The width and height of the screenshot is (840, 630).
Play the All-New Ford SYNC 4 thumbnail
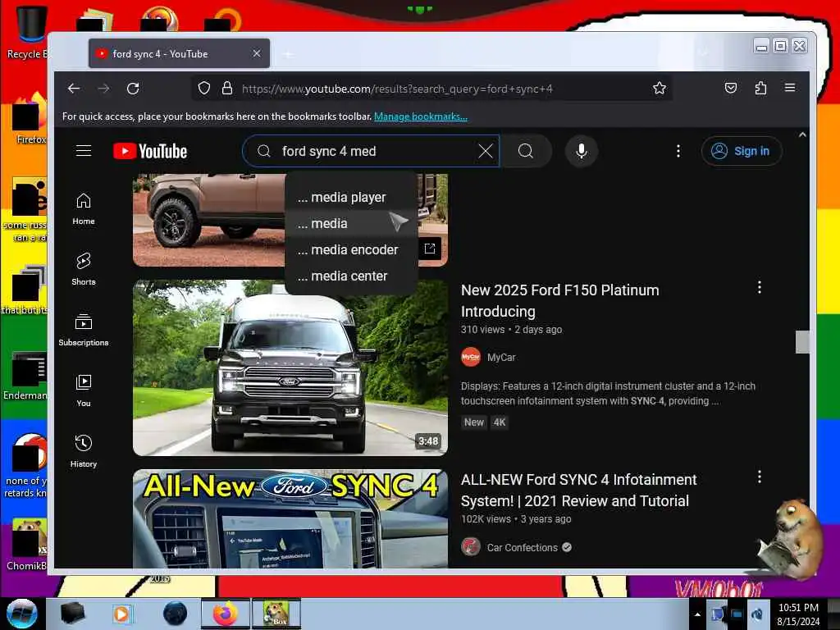[290, 518]
